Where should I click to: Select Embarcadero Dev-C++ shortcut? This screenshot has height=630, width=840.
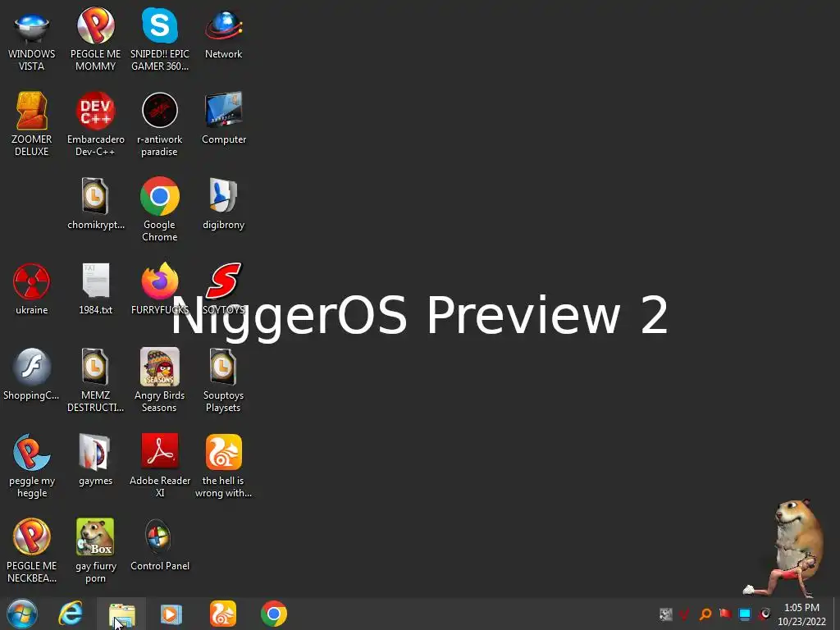[x=95, y=125]
